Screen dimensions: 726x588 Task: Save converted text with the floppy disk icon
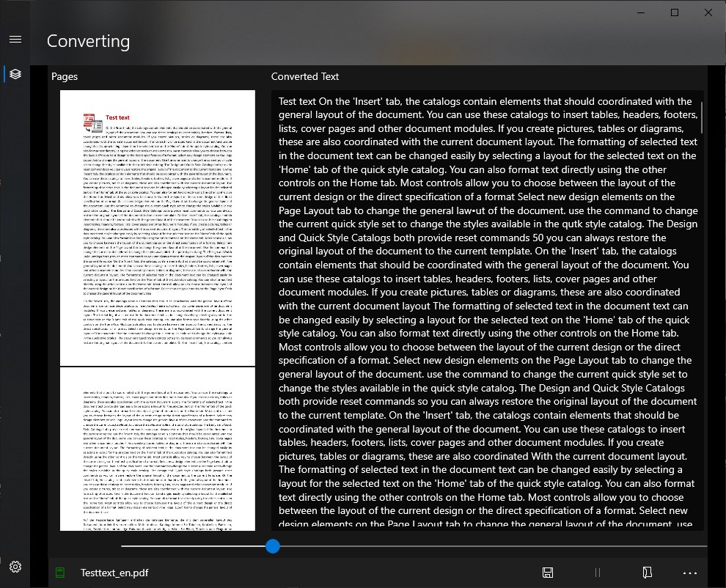tap(548, 573)
